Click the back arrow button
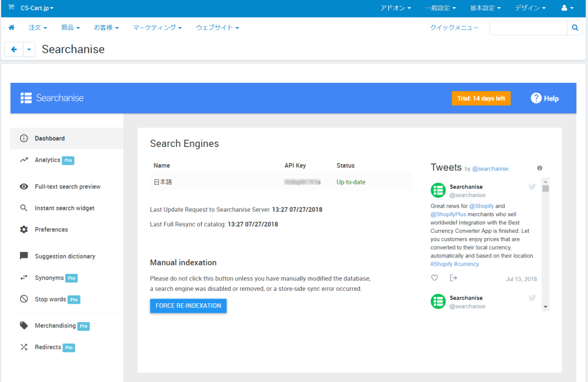Viewport: 588px width, 382px height. coord(14,49)
